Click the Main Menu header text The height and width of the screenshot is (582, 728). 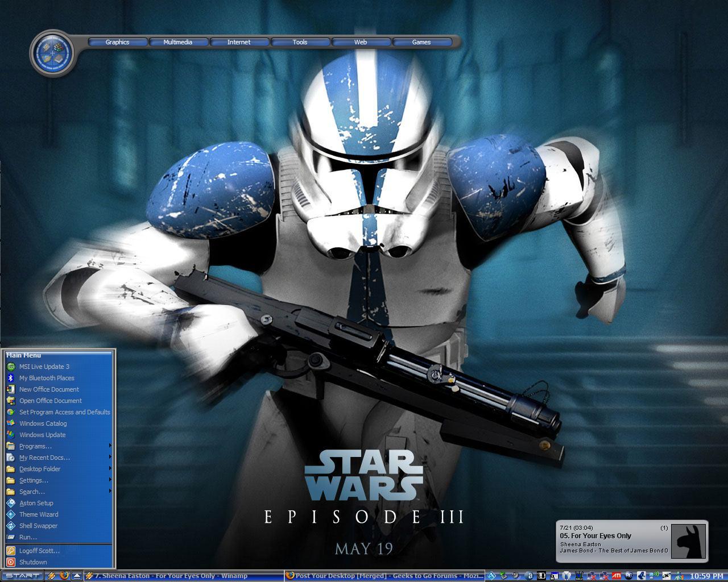click(x=23, y=355)
